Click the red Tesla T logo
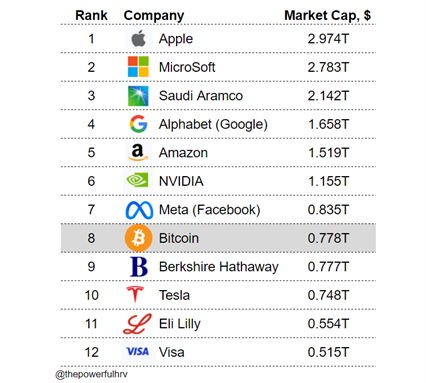 [135, 294]
